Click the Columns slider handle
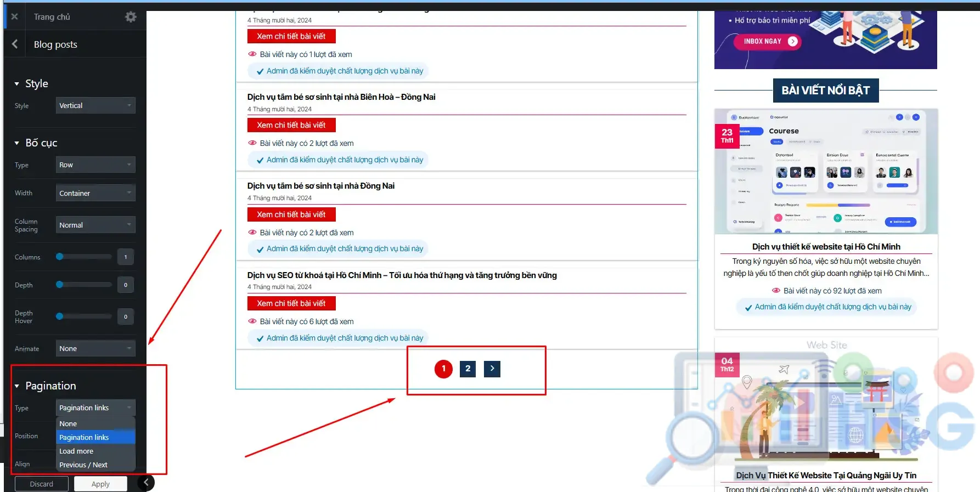The height and width of the screenshot is (492, 980). (x=60, y=257)
